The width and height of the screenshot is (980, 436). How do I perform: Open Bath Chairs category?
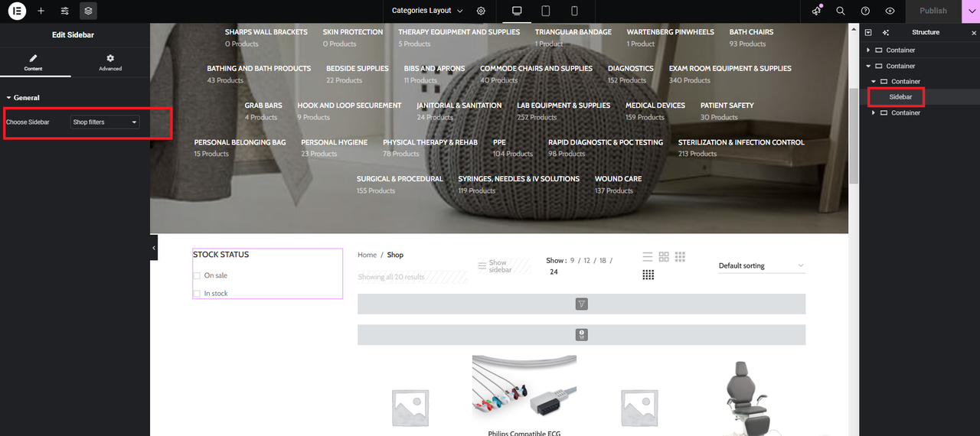pos(751,32)
